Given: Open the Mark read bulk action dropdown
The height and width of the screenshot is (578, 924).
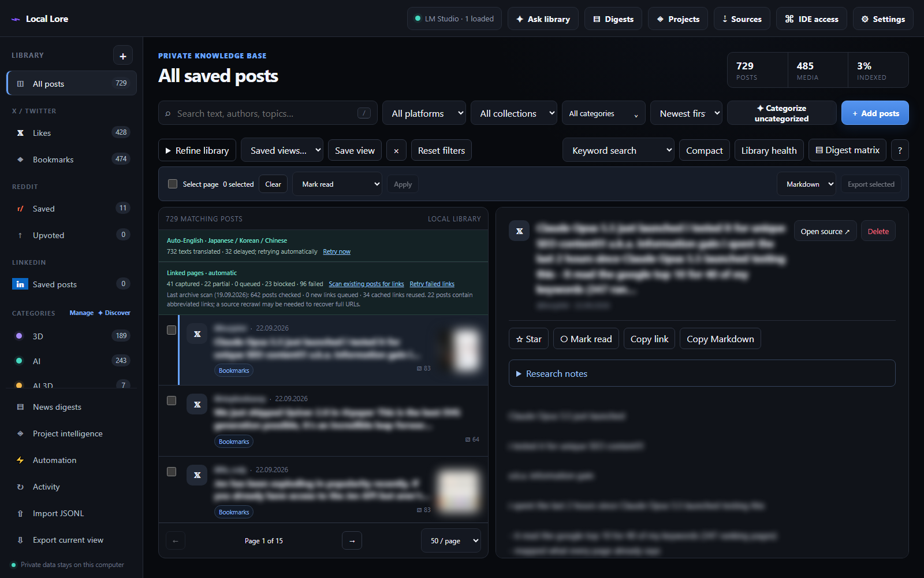Looking at the screenshot, I should point(337,184).
